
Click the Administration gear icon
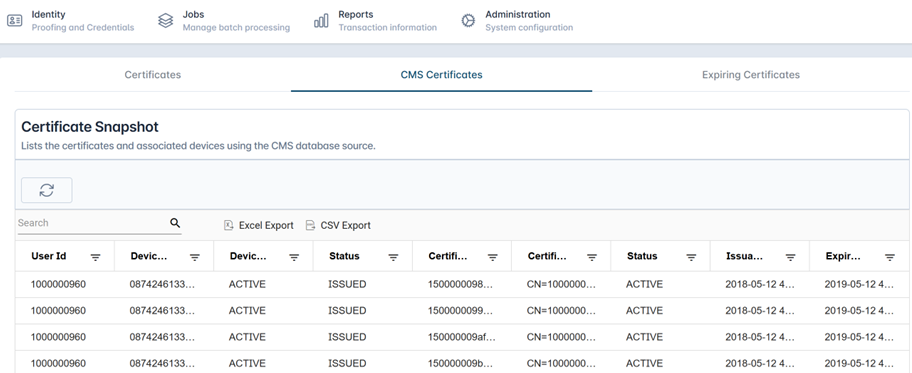(468, 21)
